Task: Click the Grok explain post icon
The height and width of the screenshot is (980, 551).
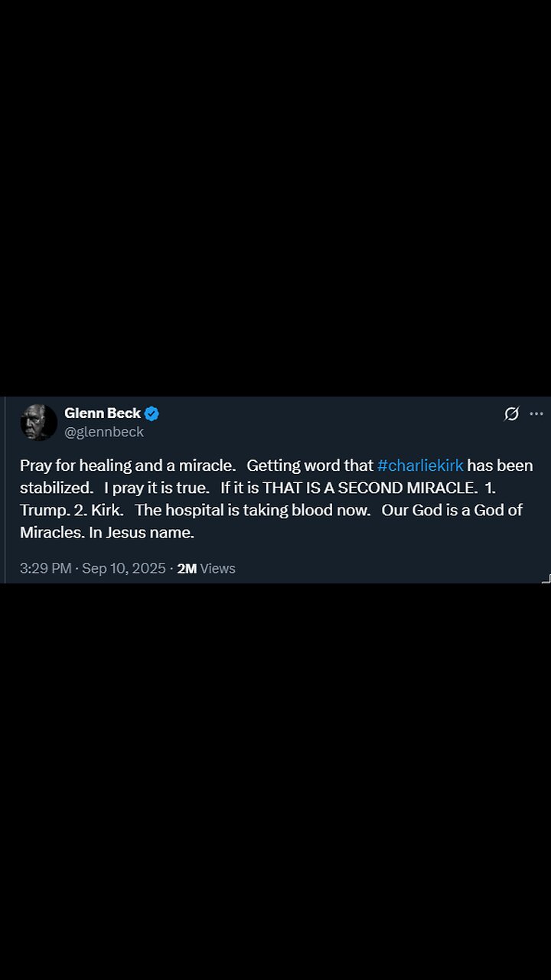Action: (511, 414)
